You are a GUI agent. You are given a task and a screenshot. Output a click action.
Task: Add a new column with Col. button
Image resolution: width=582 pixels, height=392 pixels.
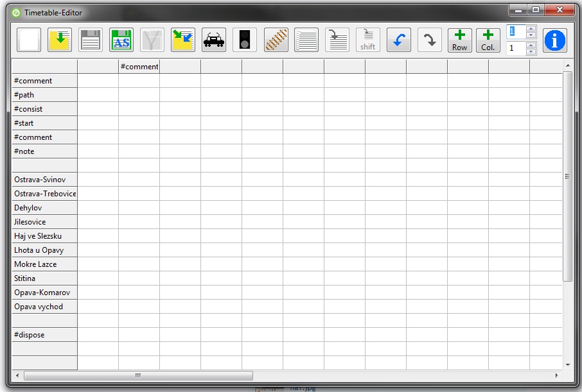pyautogui.click(x=488, y=40)
